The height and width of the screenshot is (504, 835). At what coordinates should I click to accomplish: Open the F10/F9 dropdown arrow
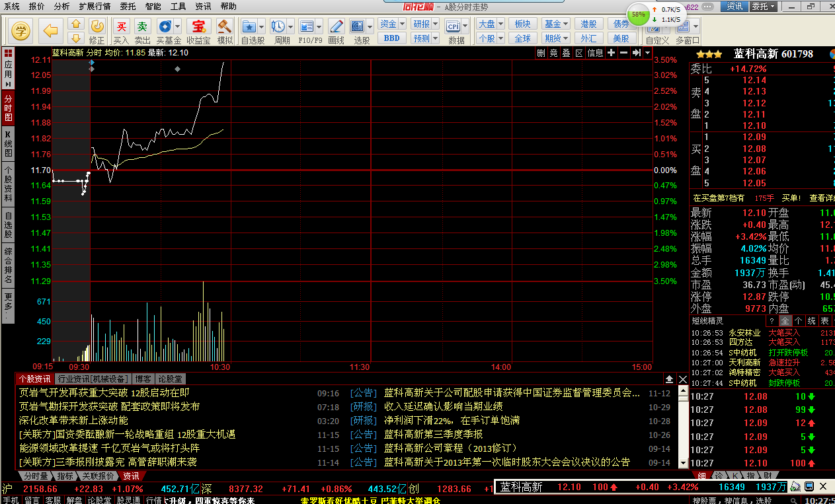click(x=319, y=26)
